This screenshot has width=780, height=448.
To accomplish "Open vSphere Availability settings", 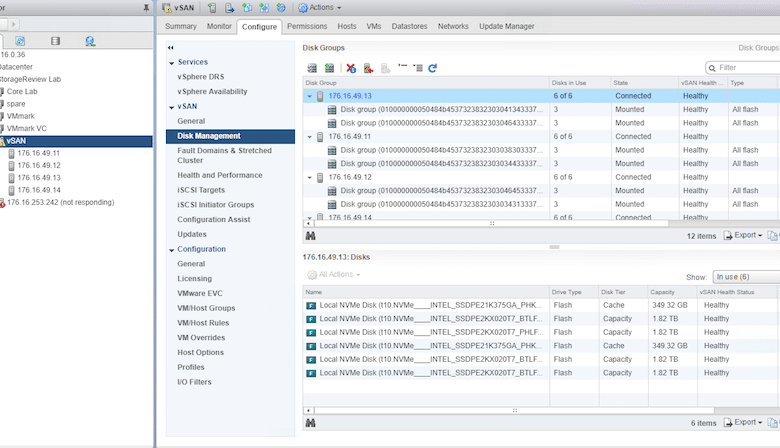I will click(x=212, y=91).
